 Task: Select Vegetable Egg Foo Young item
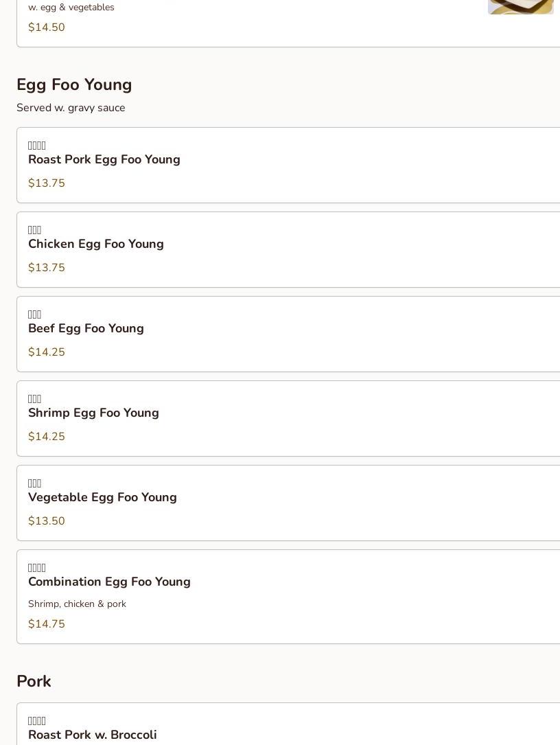(102, 497)
